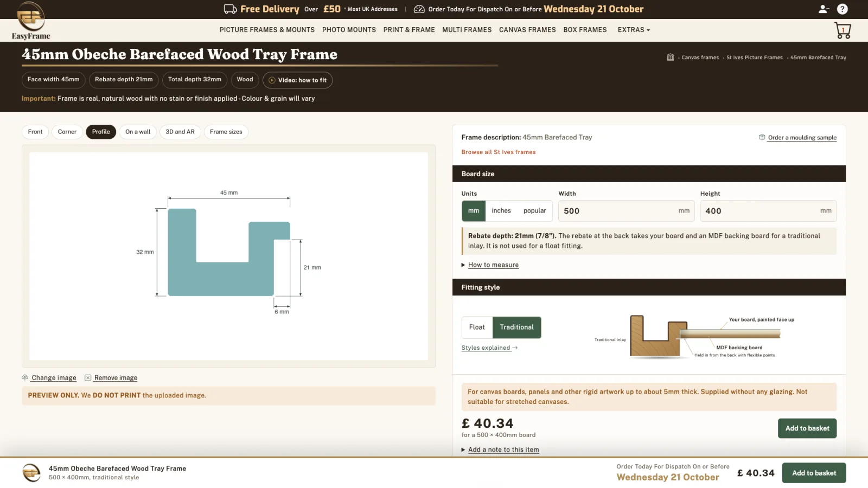Click the Canvas frames breadcrumb link
Image resolution: width=868 pixels, height=488 pixels.
point(700,57)
